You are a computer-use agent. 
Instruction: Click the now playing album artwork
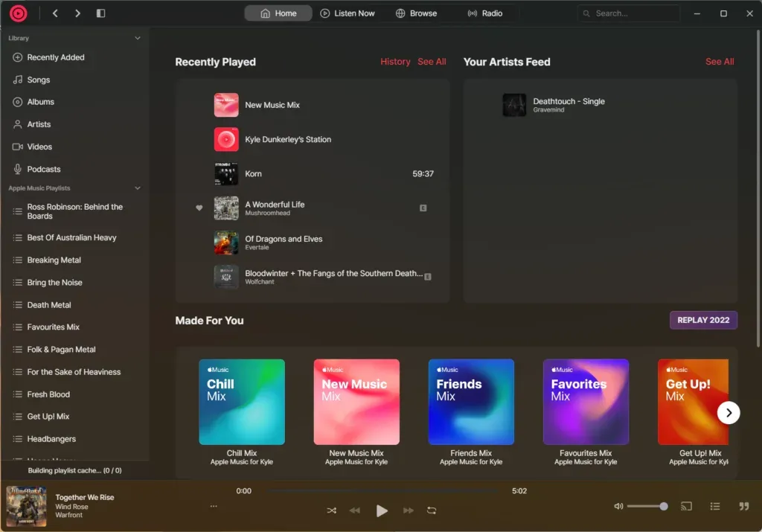[x=26, y=506]
